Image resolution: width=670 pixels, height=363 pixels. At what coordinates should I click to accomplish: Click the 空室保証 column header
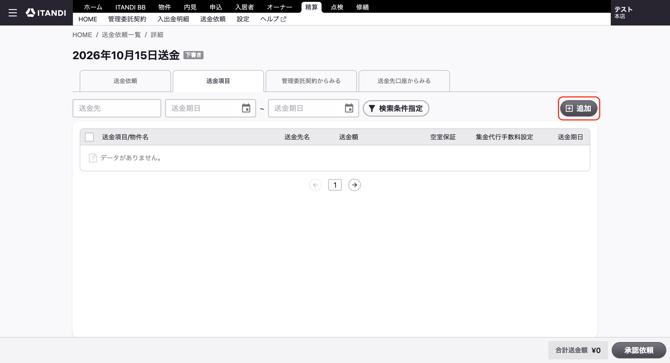coord(443,137)
